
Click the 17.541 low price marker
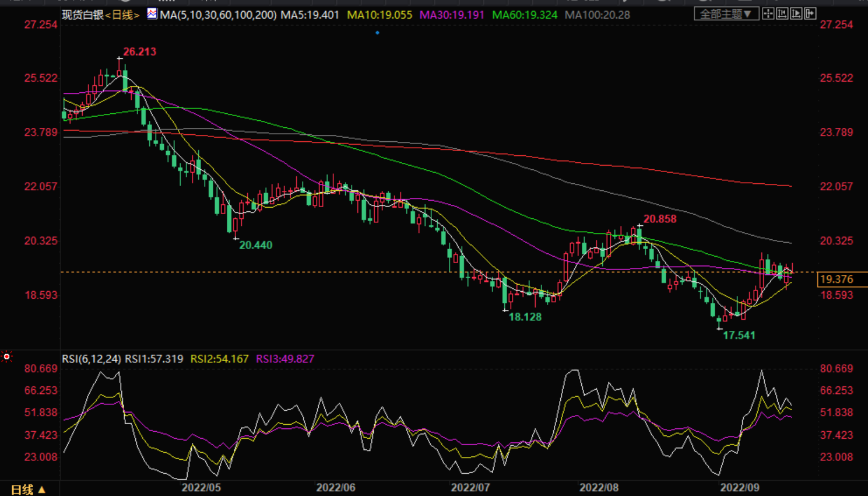coord(739,336)
